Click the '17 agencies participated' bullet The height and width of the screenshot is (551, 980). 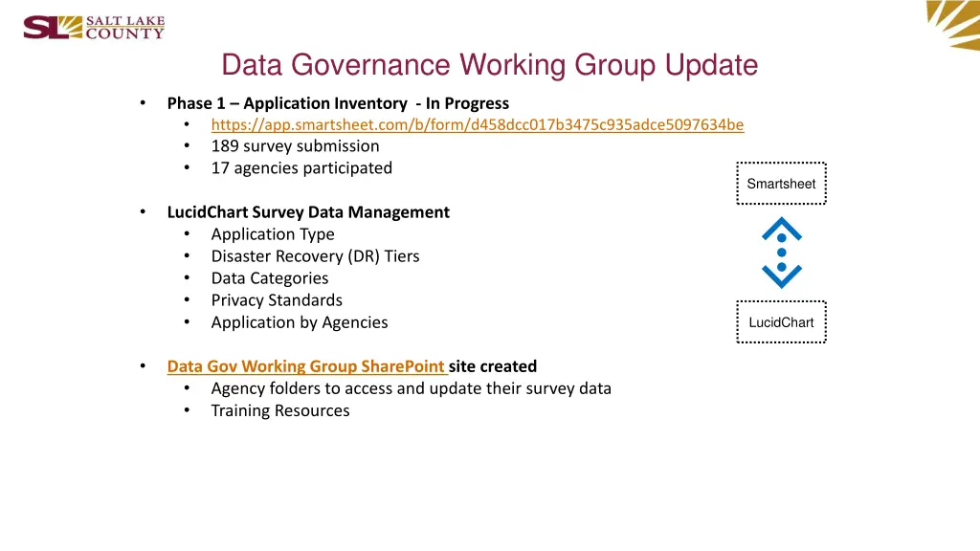pos(301,168)
